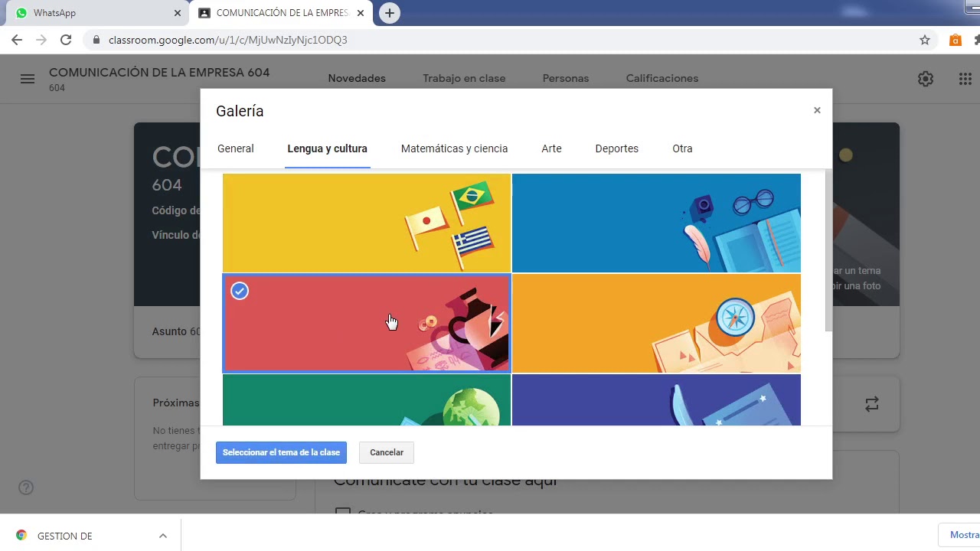Click the repost arrows icon in stream
980x551 pixels.
[x=872, y=404]
